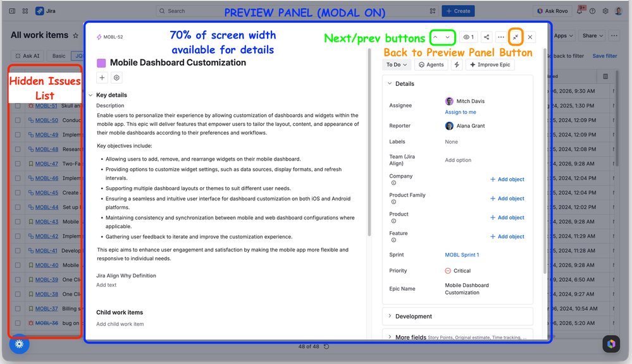Go to next issue with down chevron
632x364 pixels.
(x=447, y=37)
